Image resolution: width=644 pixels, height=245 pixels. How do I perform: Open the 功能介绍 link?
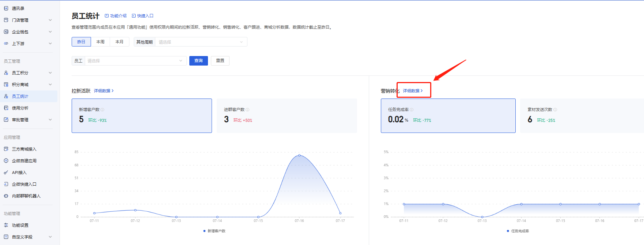pyautogui.click(x=115, y=16)
